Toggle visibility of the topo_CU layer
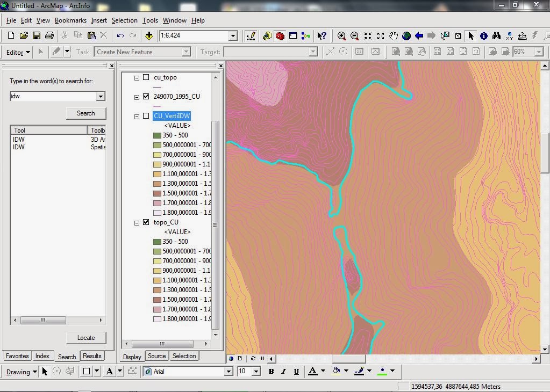Image resolution: width=550 pixels, height=392 pixels. pyautogui.click(x=146, y=222)
